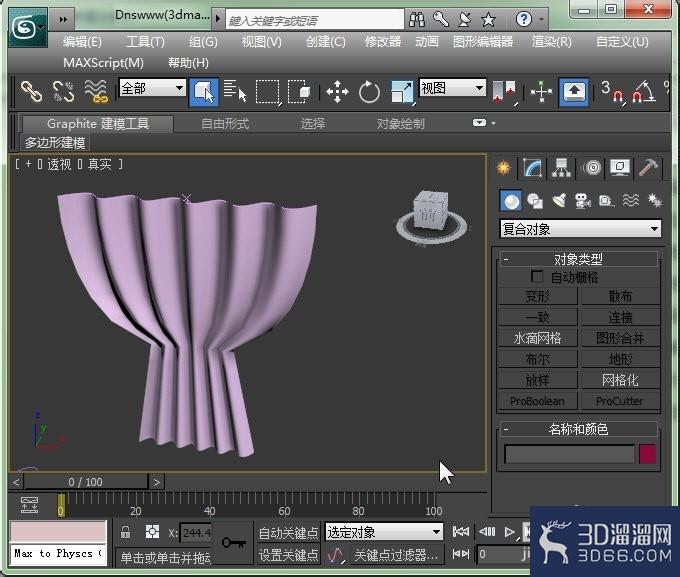Screen dimensions: 680x577
Task: Activate the Select and Move tool
Action: click(x=337, y=92)
